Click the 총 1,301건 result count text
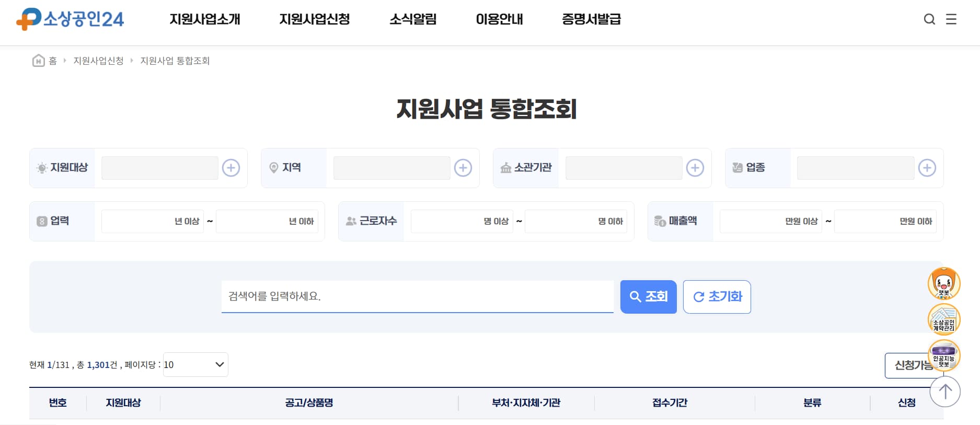Viewport: 980px width, 425px height. pyautogui.click(x=97, y=365)
